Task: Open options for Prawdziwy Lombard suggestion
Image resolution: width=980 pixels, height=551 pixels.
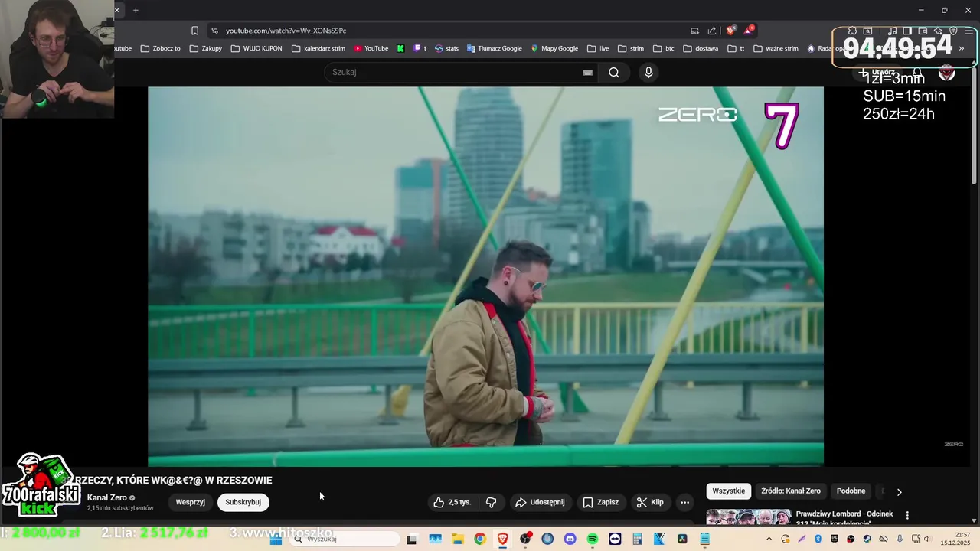Action: tap(907, 515)
